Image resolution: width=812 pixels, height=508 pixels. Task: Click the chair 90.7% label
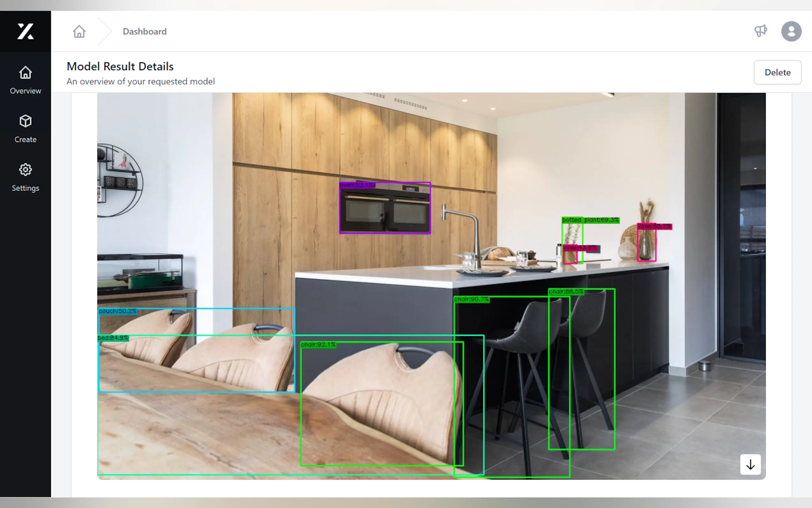471,299
